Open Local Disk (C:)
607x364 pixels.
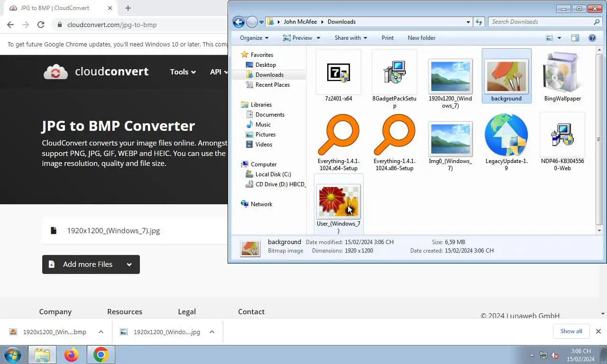click(273, 174)
